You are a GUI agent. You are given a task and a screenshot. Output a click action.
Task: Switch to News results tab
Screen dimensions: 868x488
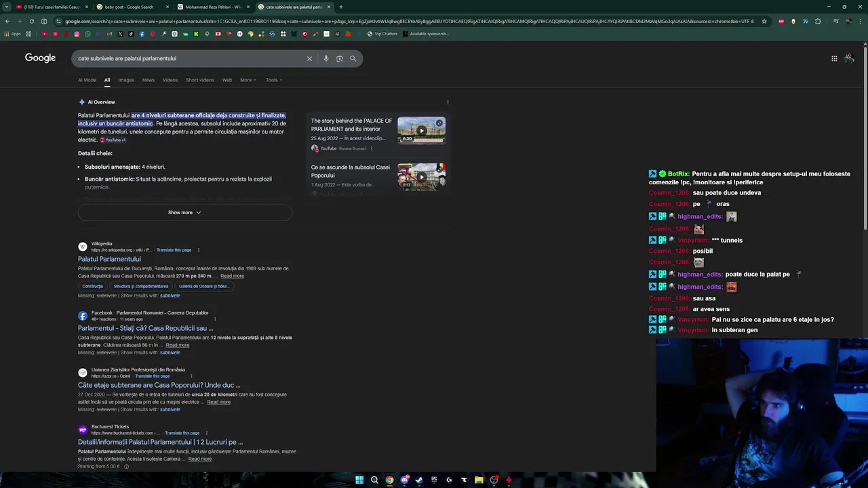tap(149, 80)
